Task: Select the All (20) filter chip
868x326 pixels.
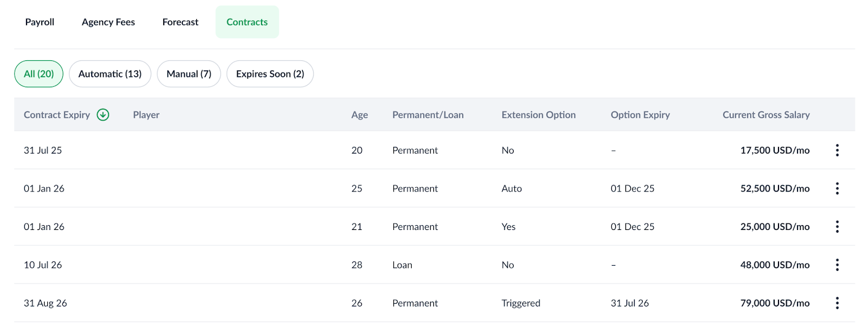Action: click(39, 74)
